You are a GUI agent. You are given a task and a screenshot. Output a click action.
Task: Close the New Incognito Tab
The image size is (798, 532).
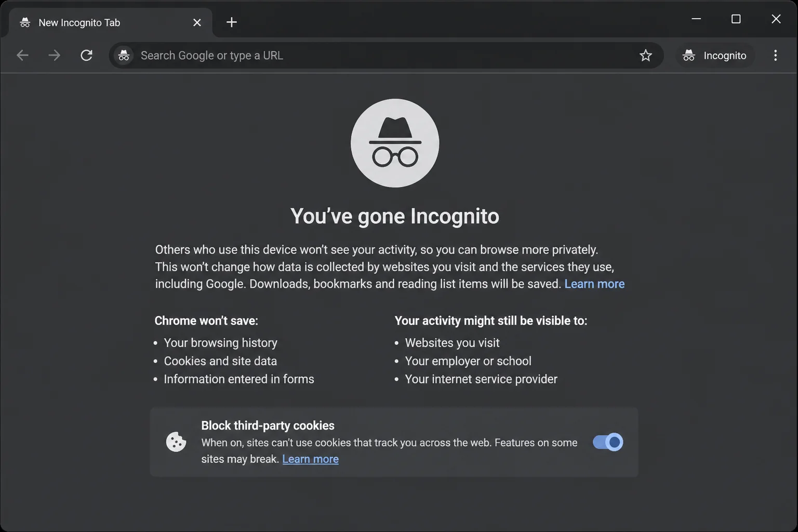pos(197,22)
